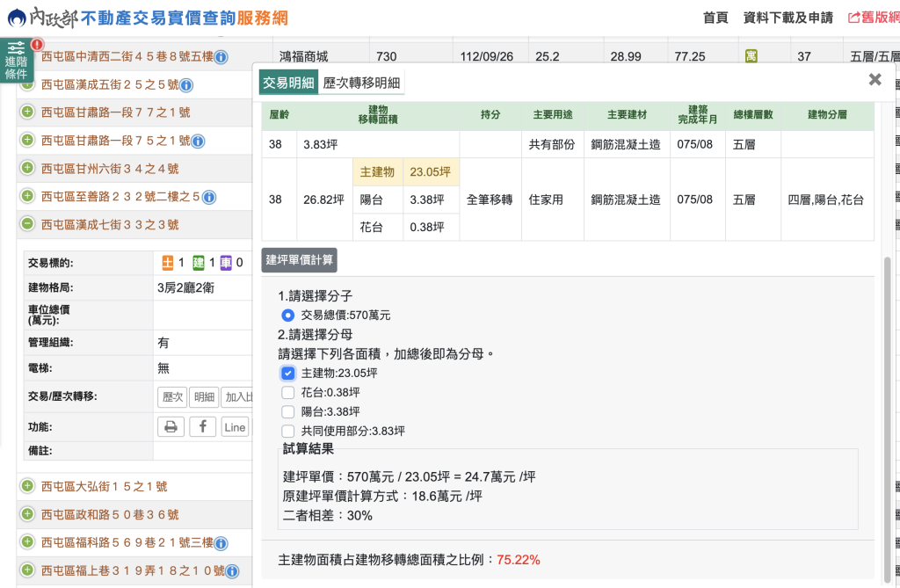Expand the 甘肅路一段77之1號 row
The width and height of the screenshot is (900, 588).
(x=27, y=113)
